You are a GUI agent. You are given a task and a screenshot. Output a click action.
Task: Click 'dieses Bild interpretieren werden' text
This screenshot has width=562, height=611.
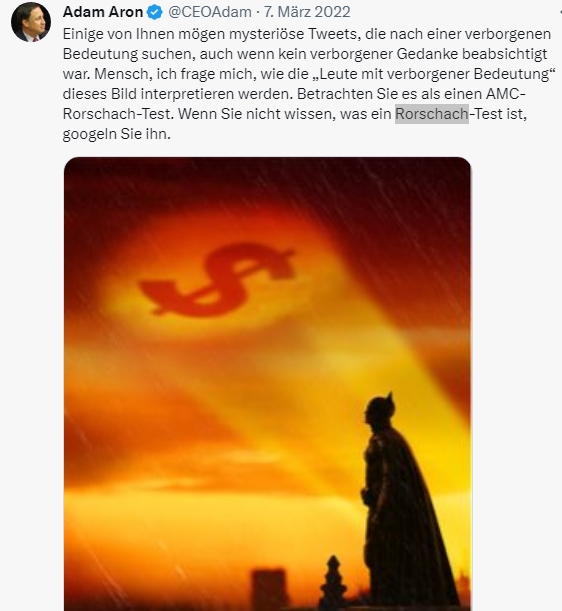point(178,94)
